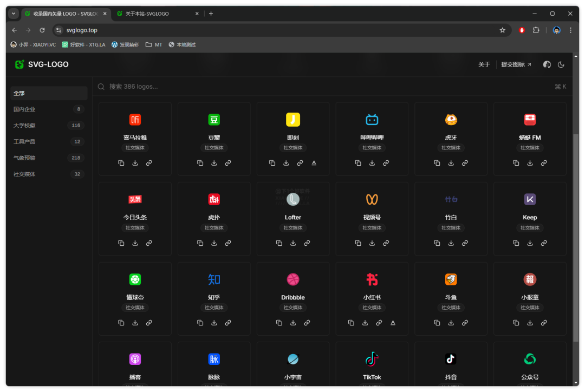
Task: Click the TikTok logo thumbnail
Action: [x=372, y=359]
